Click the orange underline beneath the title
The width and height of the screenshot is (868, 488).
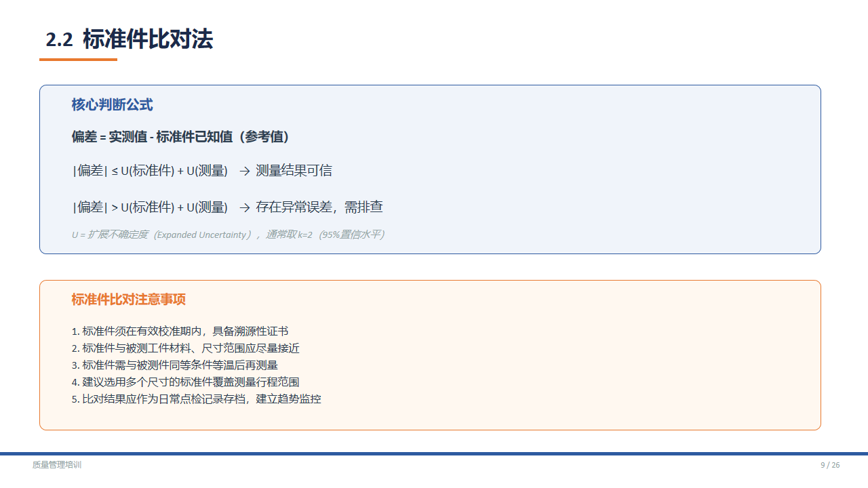coord(78,60)
